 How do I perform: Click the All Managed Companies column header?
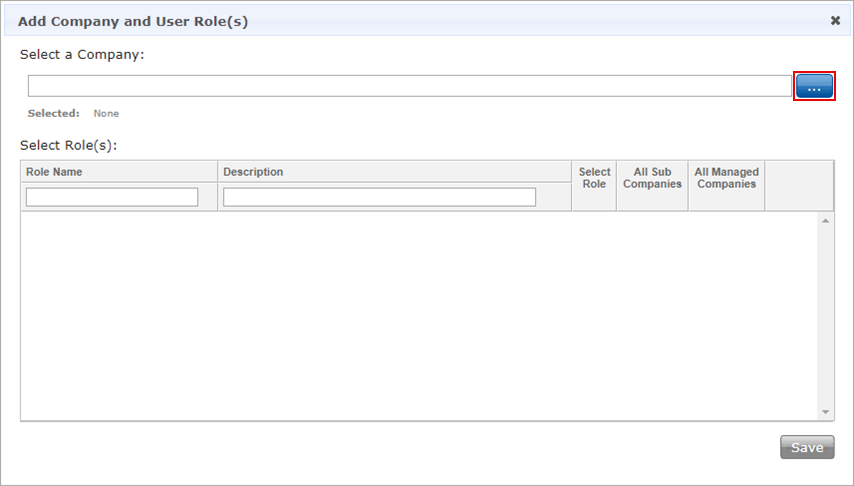pos(727,186)
